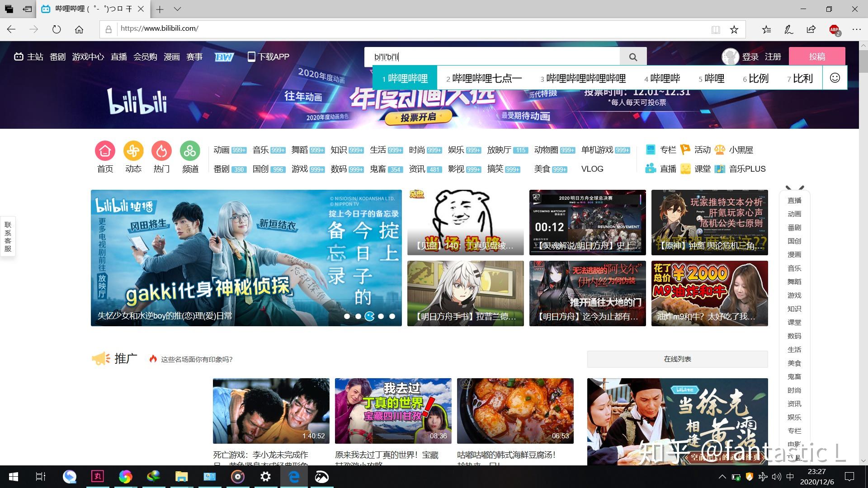Open the 小黑屋 link
This screenshot has height=488, width=868.
pyautogui.click(x=734, y=150)
